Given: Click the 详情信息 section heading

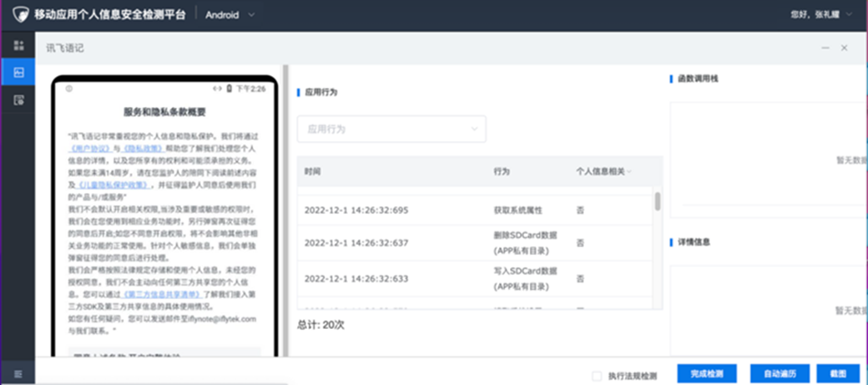Looking at the screenshot, I should click(694, 242).
